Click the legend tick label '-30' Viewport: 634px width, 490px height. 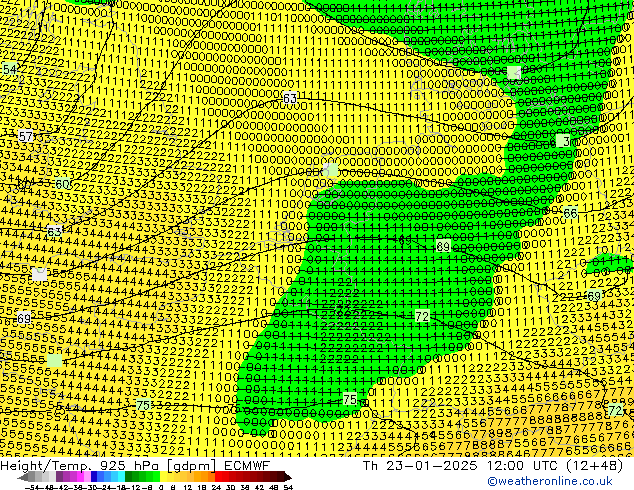point(91,487)
